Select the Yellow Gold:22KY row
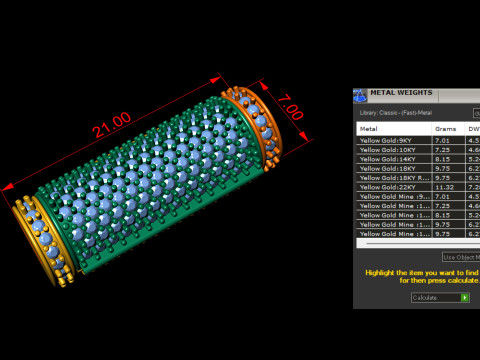The height and width of the screenshot is (360, 480). pos(418,187)
